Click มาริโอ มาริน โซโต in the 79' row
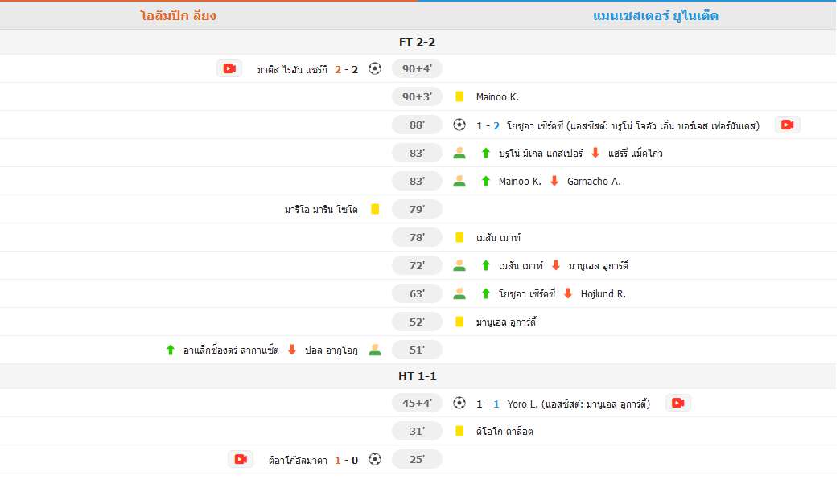Screen dimensions: 840x504 click(x=321, y=210)
